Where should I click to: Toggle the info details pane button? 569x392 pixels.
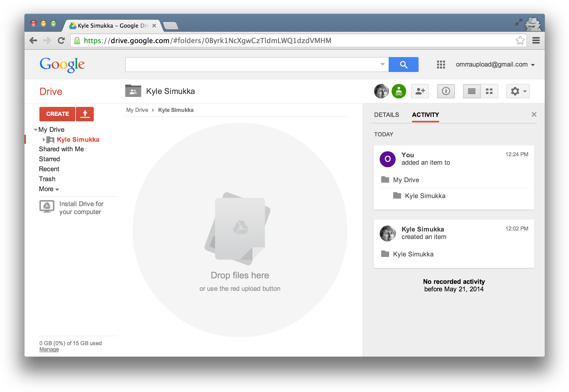click(x=446, y=91)
